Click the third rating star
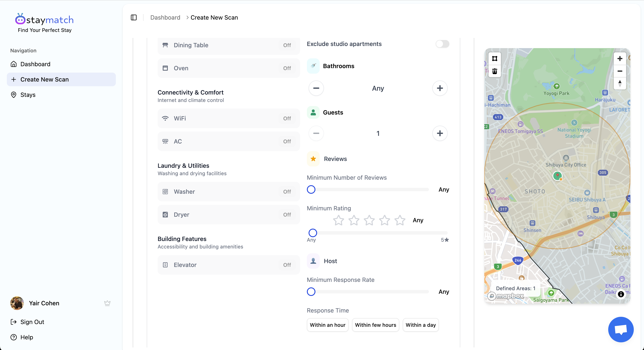The width and height of the screenshot is (644, 350). [369, 220]
